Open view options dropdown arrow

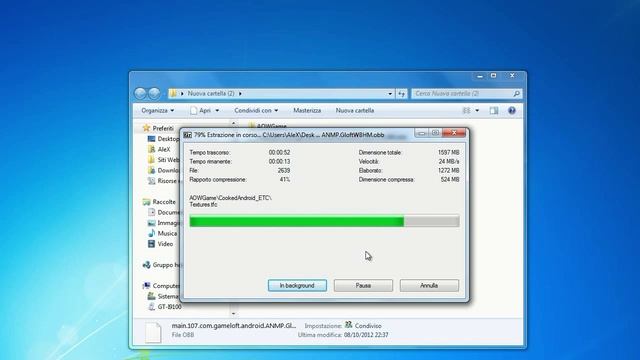(x=477, y=111)
